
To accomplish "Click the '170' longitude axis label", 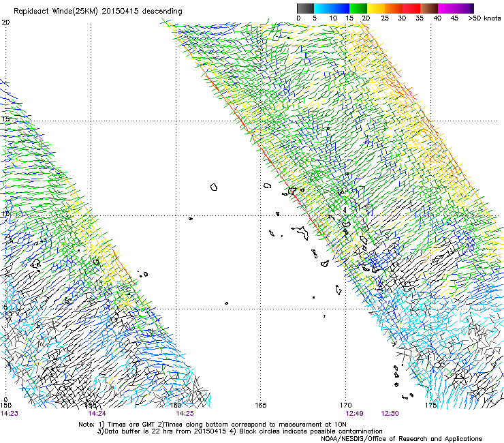I will [x=346, y=406].
